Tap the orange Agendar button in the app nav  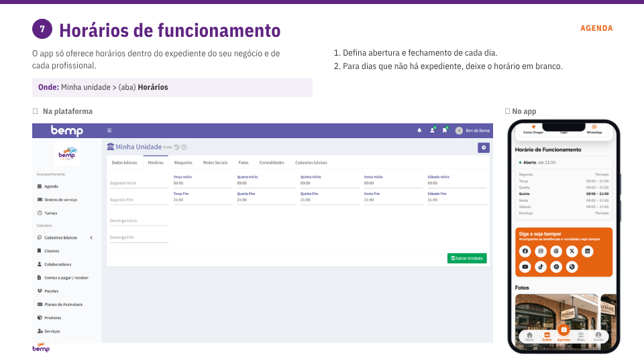(x=563, y=332)
